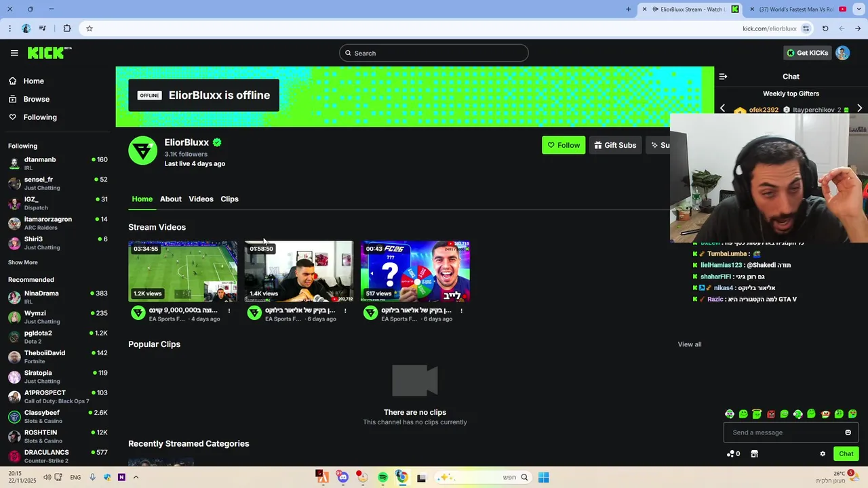Open the Home tab of the channel
Image resolution: width=868 pixels, height=488 pixels.
pos(142,199)
